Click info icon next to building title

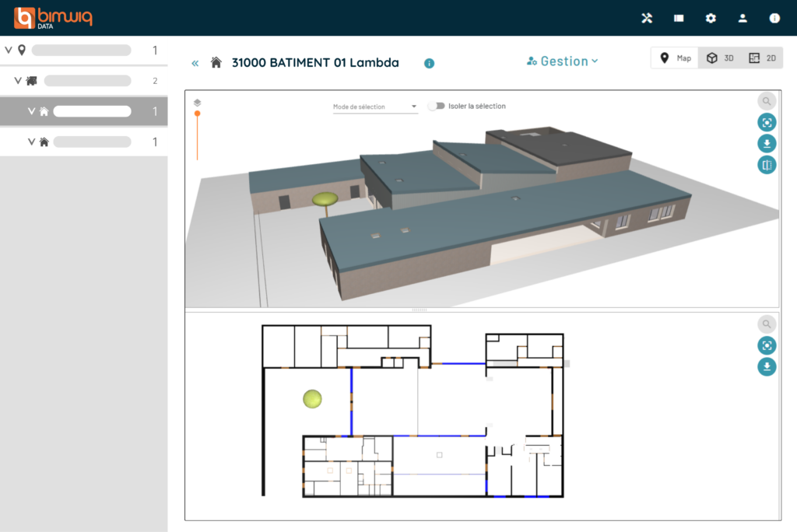[x=429, y=63]
